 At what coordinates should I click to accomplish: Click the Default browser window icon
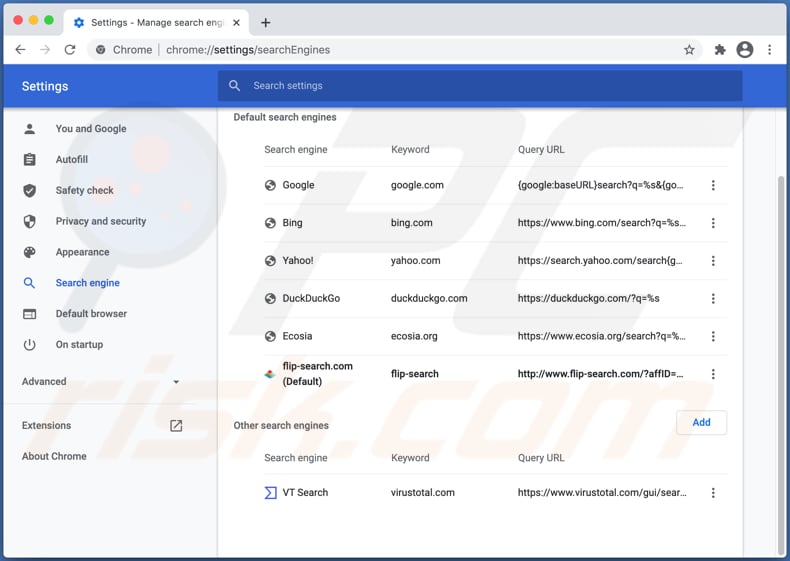tap(30, 314)
